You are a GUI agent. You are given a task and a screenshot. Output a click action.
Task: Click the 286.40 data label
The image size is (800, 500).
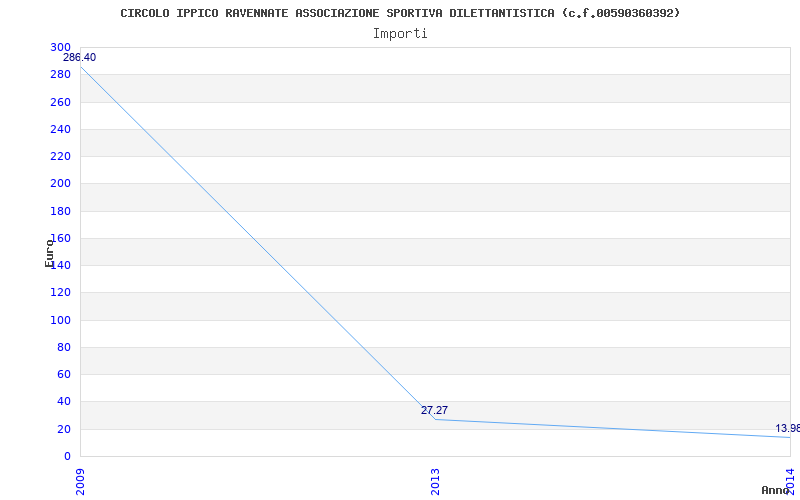click(79, 58)
